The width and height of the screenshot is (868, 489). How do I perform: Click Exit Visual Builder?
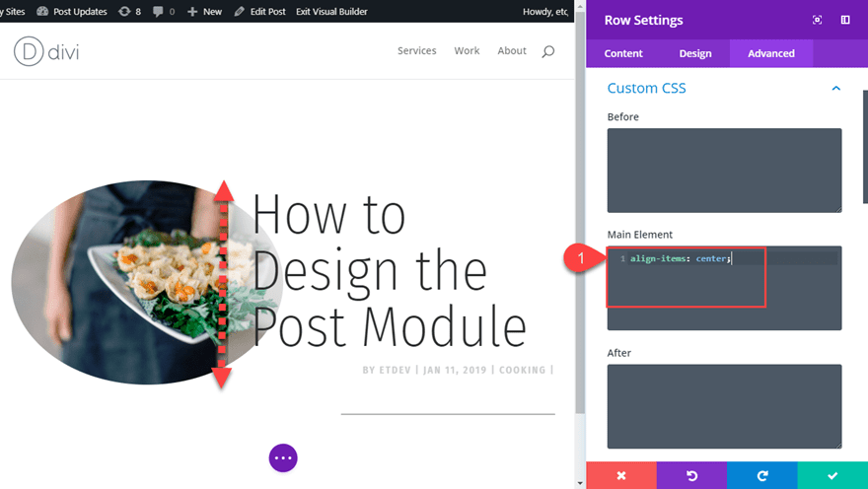click(331, 11)
